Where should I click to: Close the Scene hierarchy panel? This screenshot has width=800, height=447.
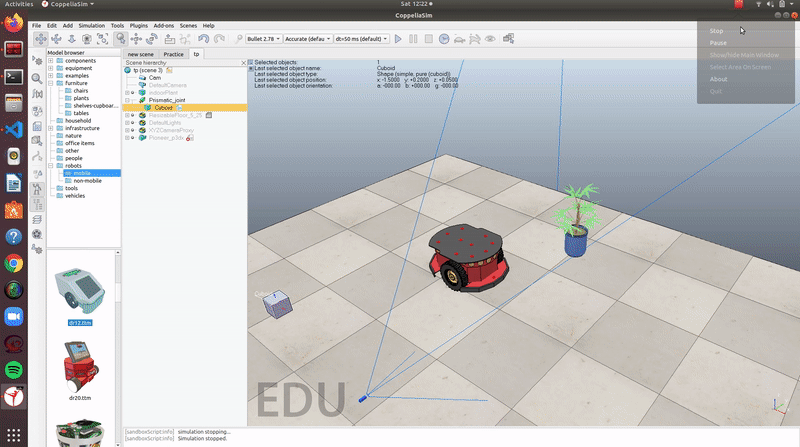pyautogui.click(x=243, y=62)
